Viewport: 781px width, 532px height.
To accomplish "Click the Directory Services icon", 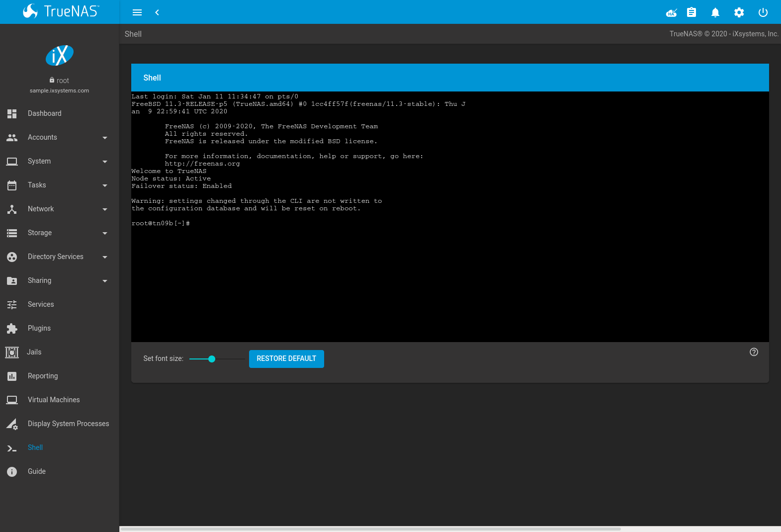I will (12, 257).
